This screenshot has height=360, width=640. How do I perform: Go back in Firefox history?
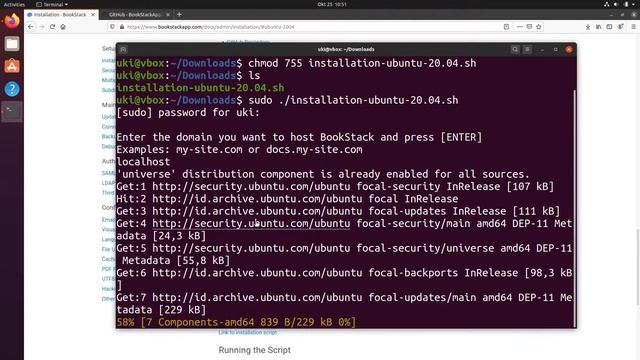(31, 27)
